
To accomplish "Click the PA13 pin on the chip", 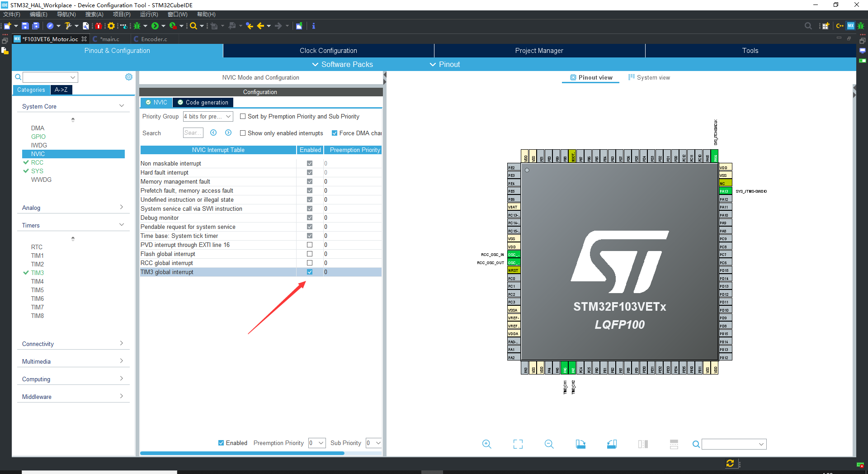I will (x=725, y=191).
